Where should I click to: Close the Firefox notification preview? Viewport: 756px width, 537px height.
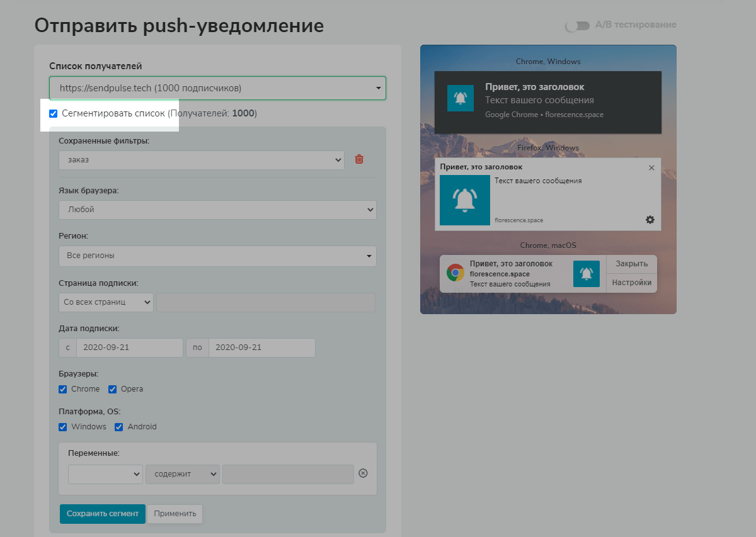(x=651, y=167)
